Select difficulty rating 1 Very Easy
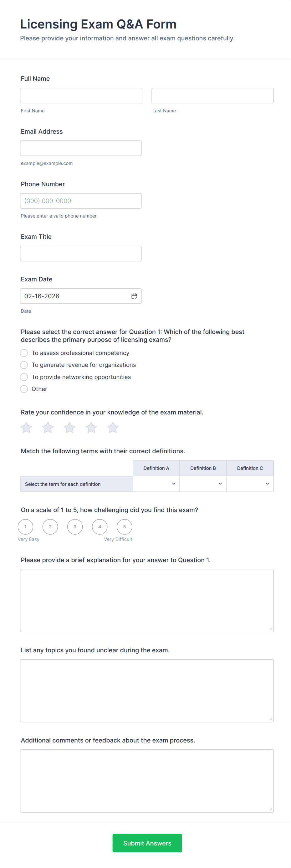 [25, 527]
